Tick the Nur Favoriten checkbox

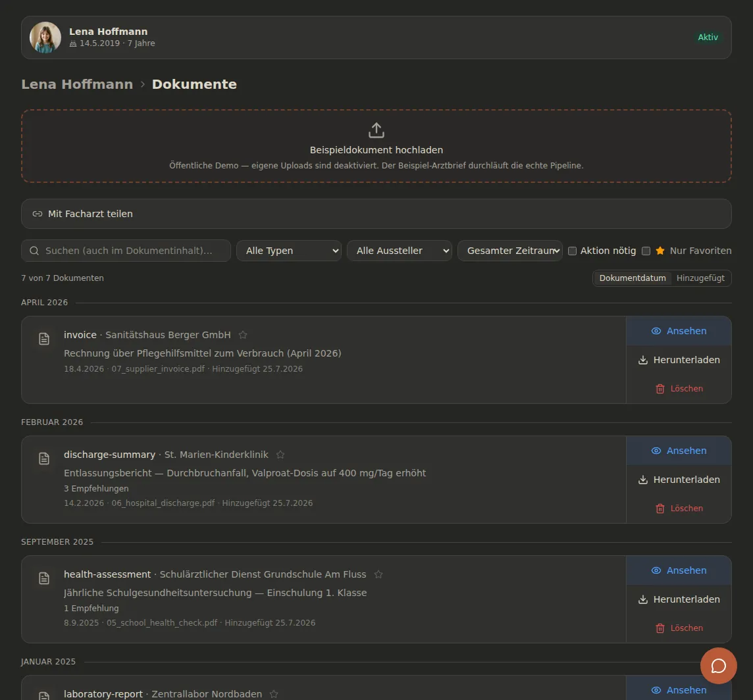[x=646, y=251]
